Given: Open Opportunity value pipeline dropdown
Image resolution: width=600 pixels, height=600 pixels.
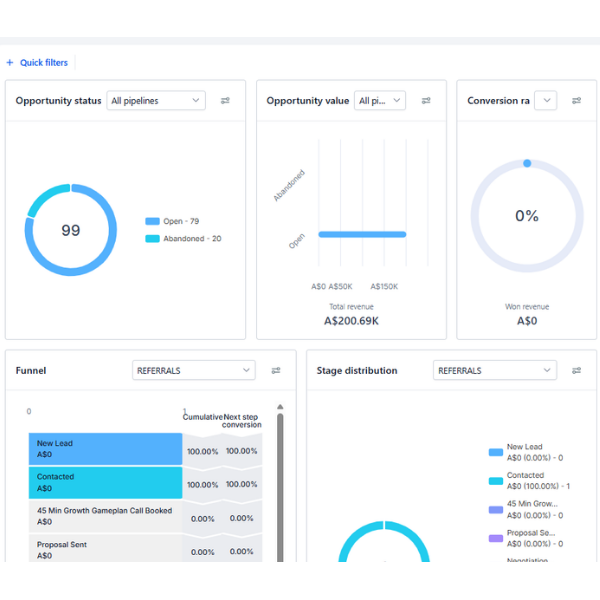Looking at the screenshot, I should pyautogui.click(x=380, y=101).
